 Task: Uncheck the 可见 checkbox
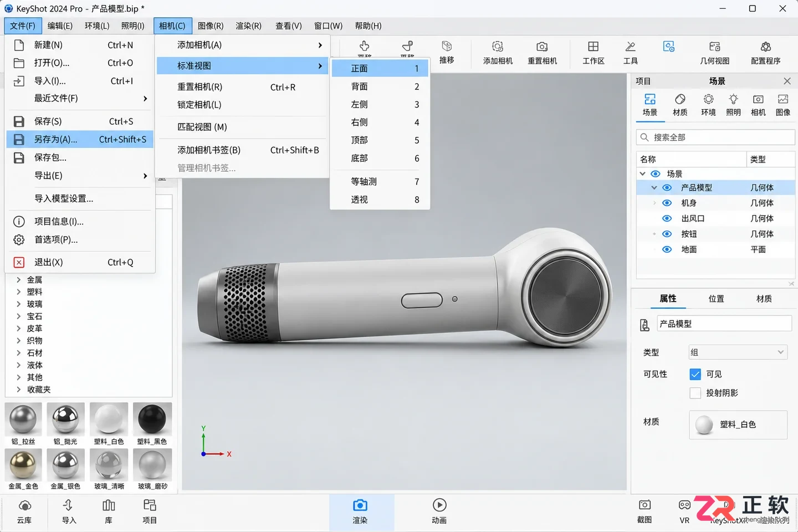(695, 375)
